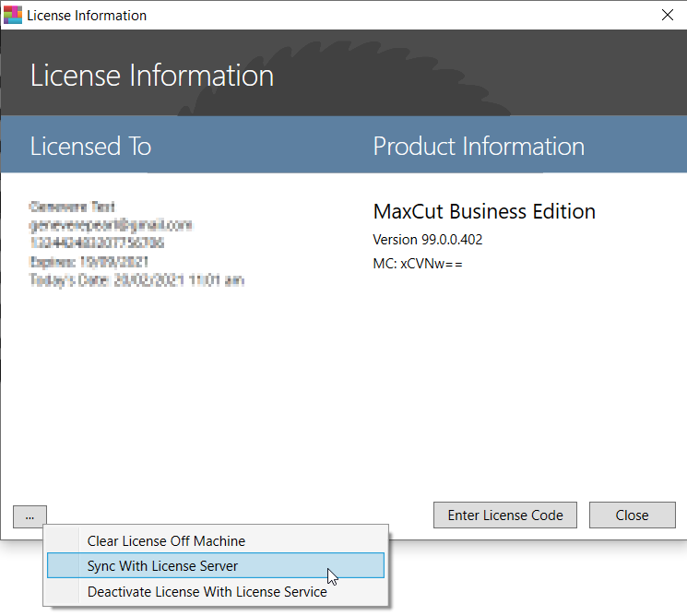This screenshot has width=687, height=616.
Task: Click the MC: xCVNw== machine code
Action: 418,264
